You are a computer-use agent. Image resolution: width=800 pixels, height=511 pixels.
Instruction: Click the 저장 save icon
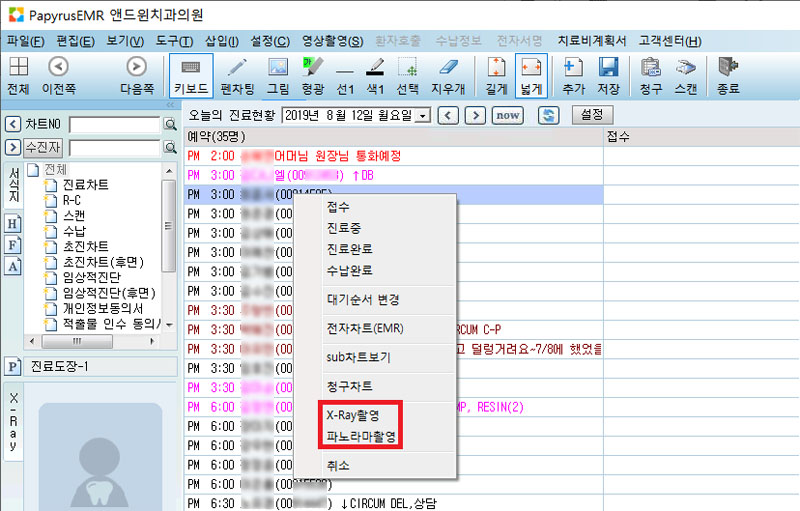coord(608,75)
